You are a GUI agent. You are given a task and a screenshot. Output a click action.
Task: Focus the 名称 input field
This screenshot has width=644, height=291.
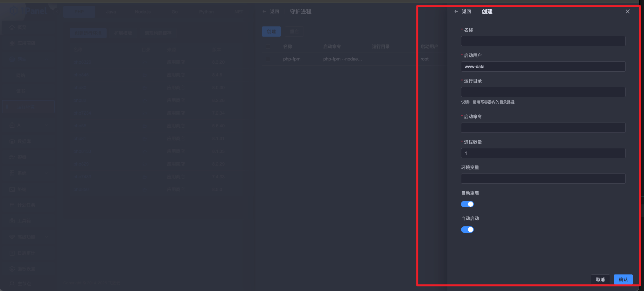(x=543, y=41)
